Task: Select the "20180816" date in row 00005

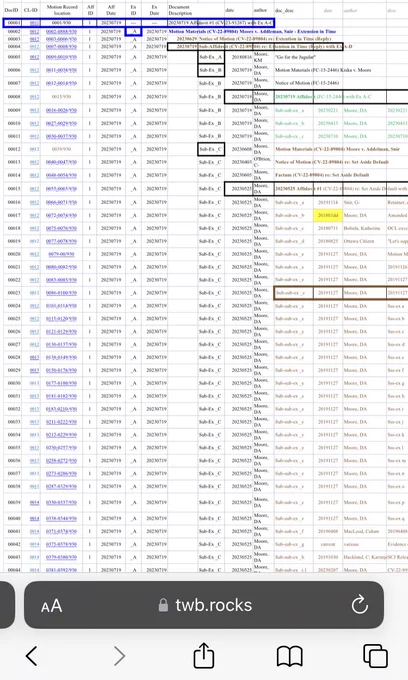Action: coord(241,57)
